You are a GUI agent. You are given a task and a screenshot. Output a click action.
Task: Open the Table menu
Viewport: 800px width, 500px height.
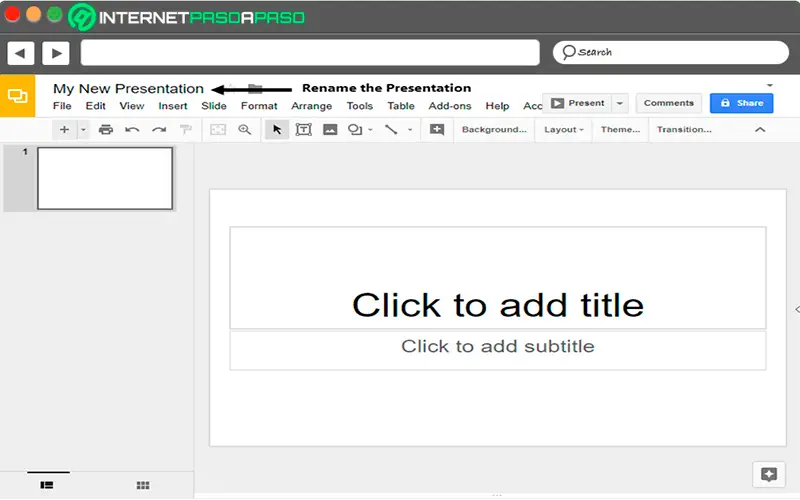(x=401, y=106)
